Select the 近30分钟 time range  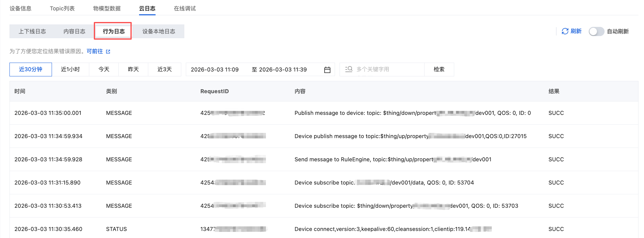click(x=31, y=69)
